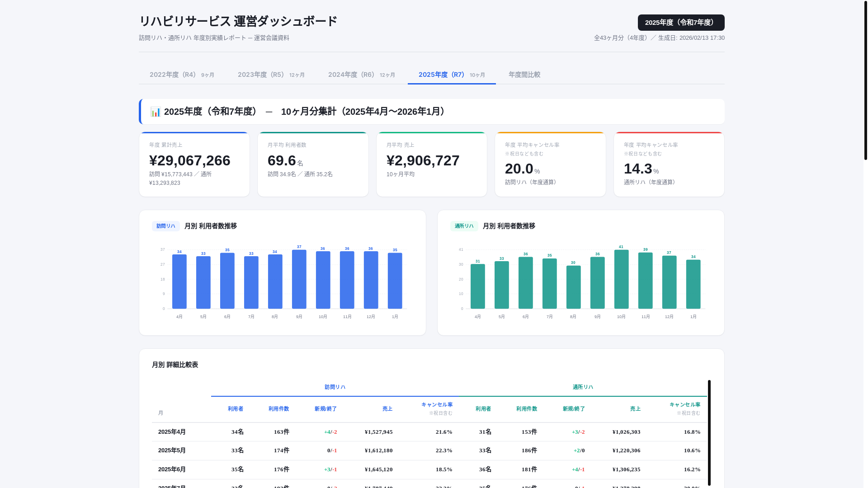
Task: Click the 通所リハ chart bar for 12月
Action: (670, 282)
